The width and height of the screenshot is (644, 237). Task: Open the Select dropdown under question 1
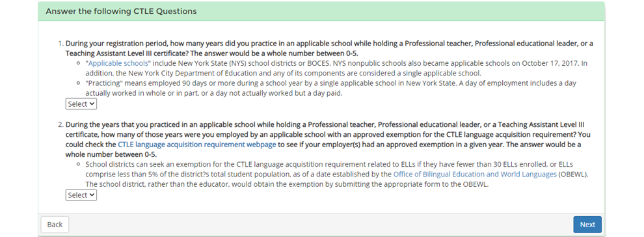coord(81,104)
